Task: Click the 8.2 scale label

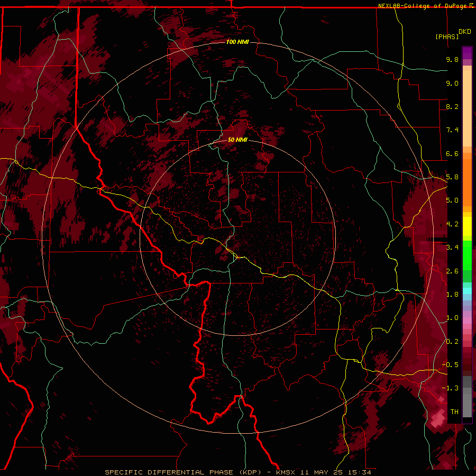Action: coord(452,106)
